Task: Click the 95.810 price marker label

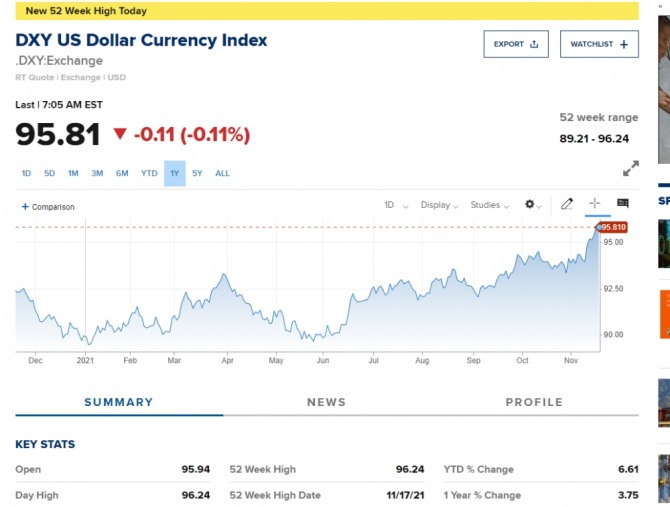Action: click(612, 227)
